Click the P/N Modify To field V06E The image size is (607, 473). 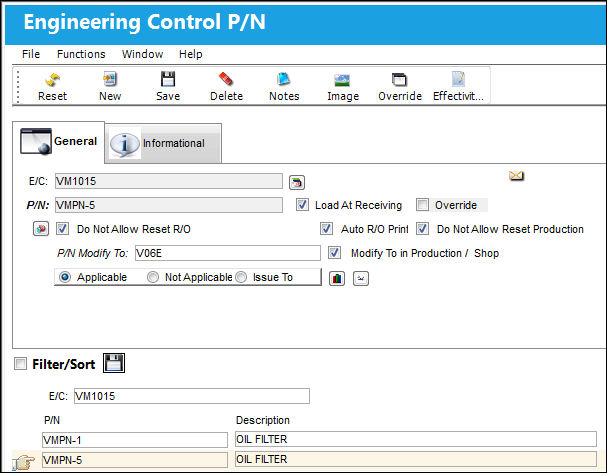click(x=228, y=253)
